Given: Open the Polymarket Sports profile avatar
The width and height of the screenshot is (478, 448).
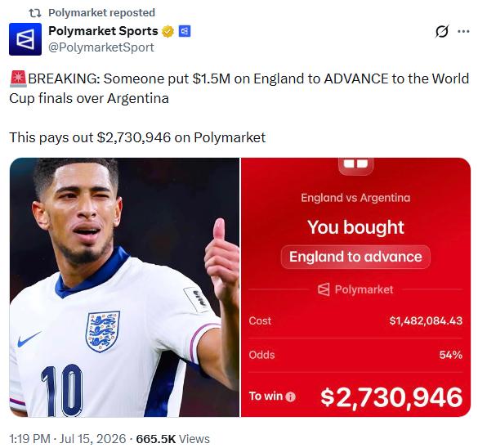Looking at the screenshot, I should (25, 39).
